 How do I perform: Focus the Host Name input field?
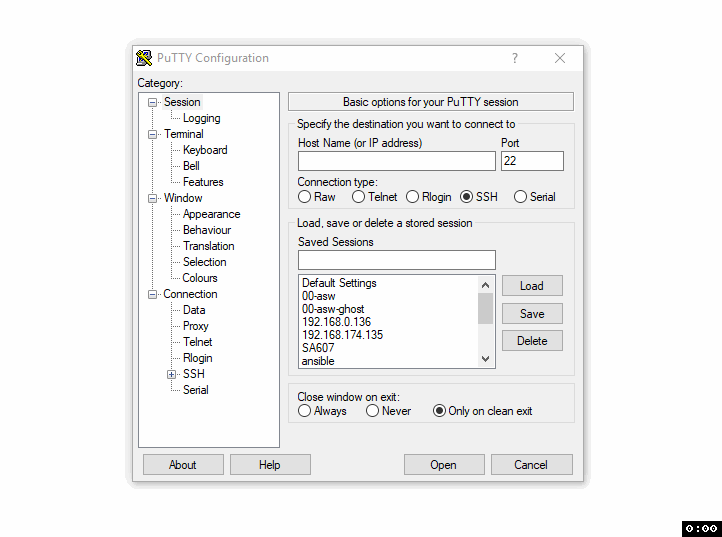point(396,161)
